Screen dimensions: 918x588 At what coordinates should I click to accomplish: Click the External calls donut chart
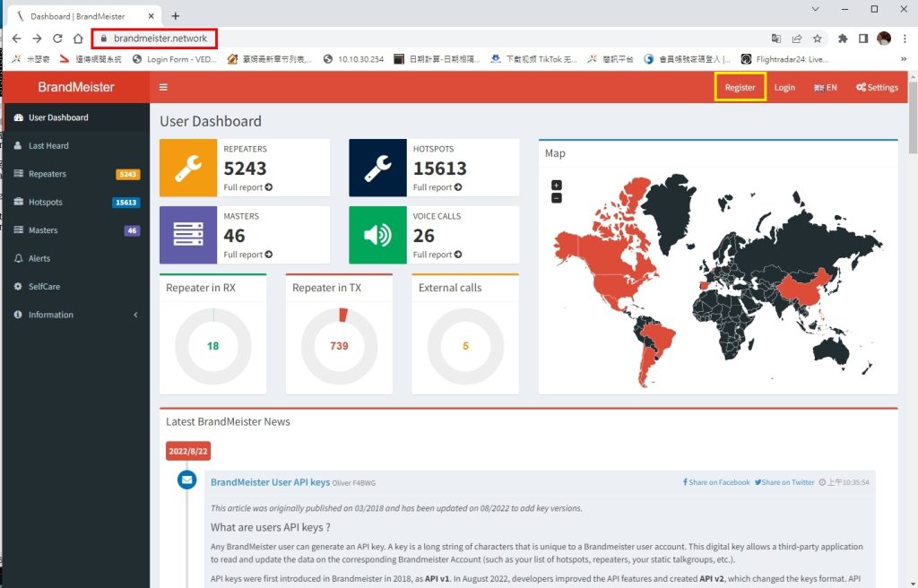[465, 346]
